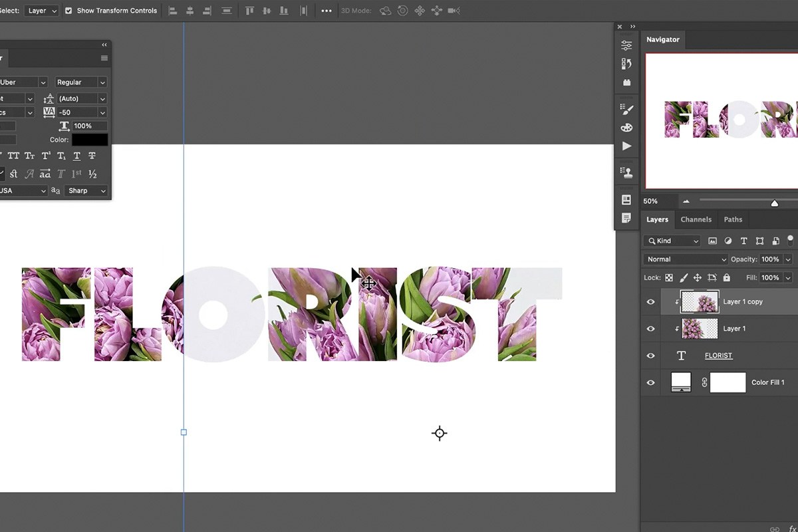Filter layers by adjustment layer icon
798x532 pixels.
tap(728, 241)
